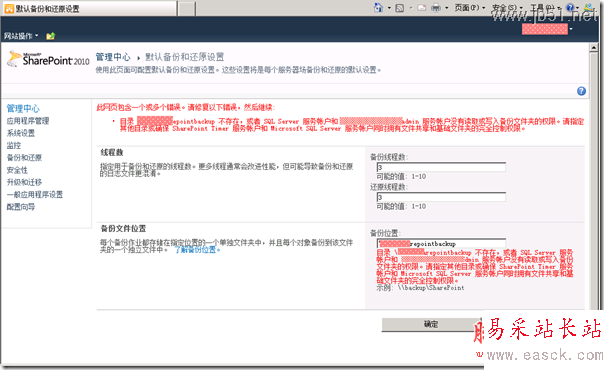The height and width of the screenshot is (370, 604).
Task: Open 系统设置 in the sidebar
Action: [x=21, y=133]
